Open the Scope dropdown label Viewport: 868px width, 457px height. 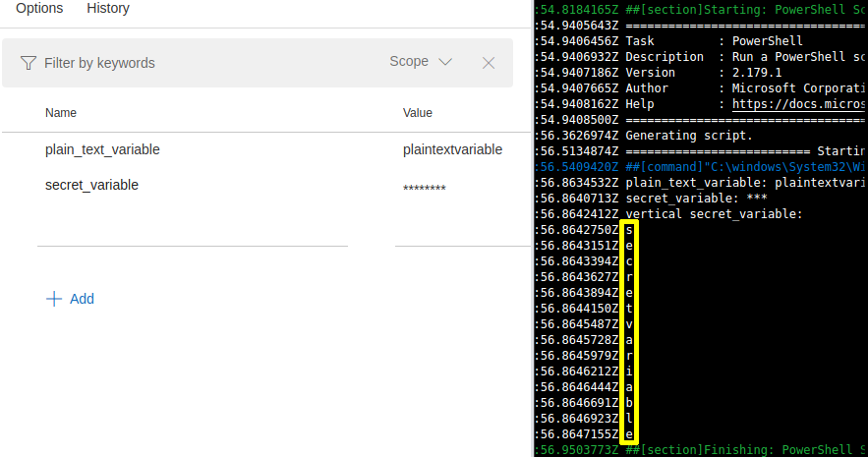tap(409, 62)
